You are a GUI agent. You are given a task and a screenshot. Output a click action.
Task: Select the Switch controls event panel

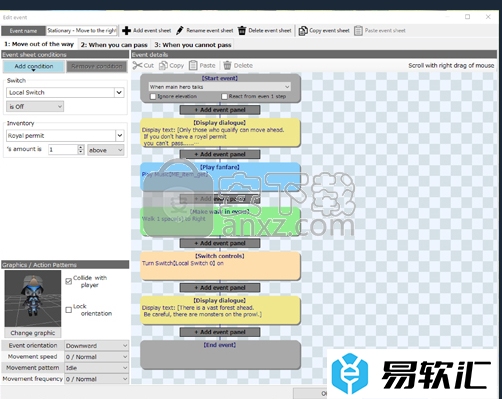(220, 266)
